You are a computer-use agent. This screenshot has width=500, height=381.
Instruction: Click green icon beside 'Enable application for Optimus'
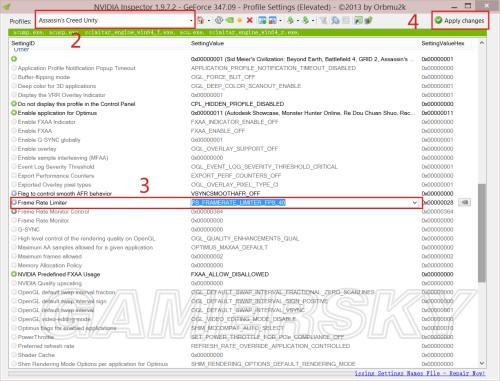(14, 113)
